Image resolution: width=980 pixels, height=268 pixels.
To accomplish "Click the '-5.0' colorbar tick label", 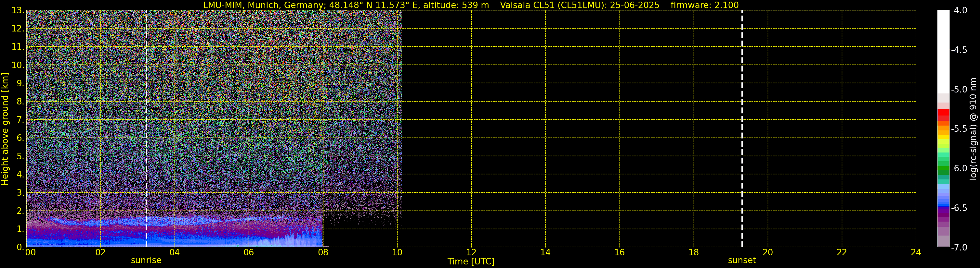I will (959, 89).
